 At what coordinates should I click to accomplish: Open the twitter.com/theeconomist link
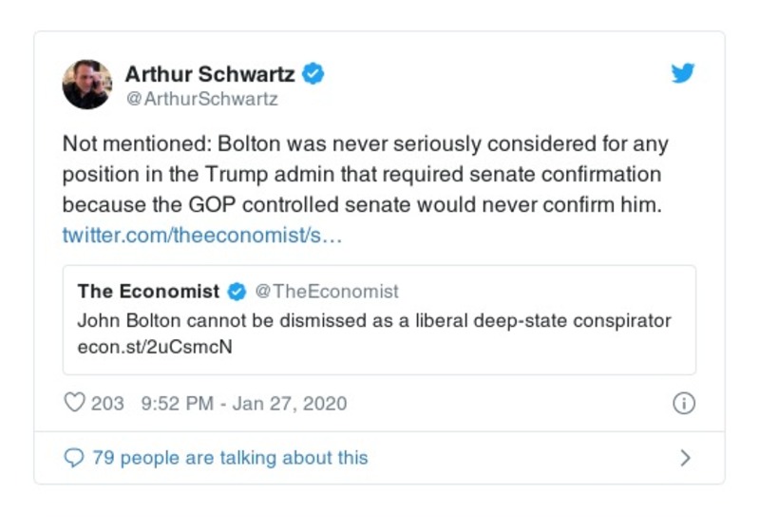pyautogui.click(x=201, y=234)
